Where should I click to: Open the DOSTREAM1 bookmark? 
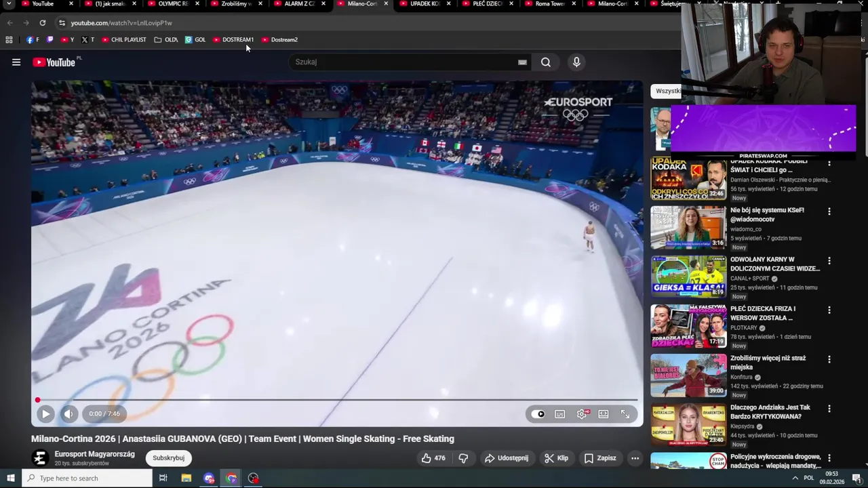233,40
